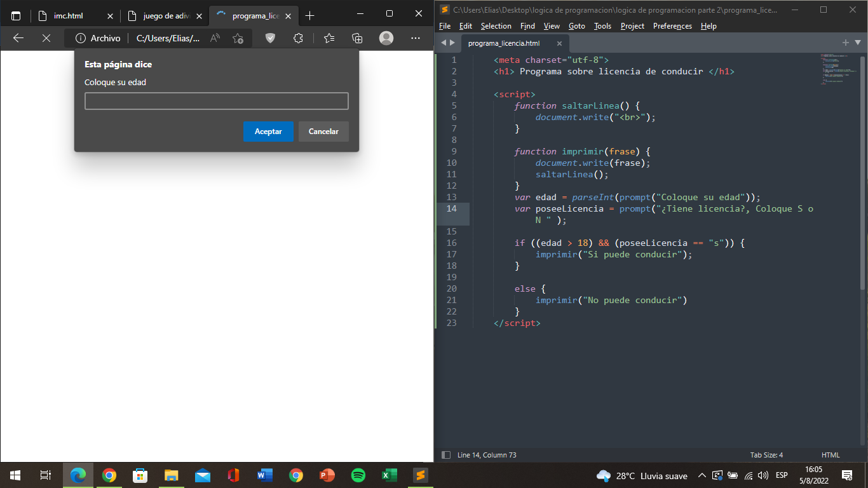The height and width of the screenshot is (488, 868).
Task: Open Edge extensions puzzle icon
Action: click(298, 38)
